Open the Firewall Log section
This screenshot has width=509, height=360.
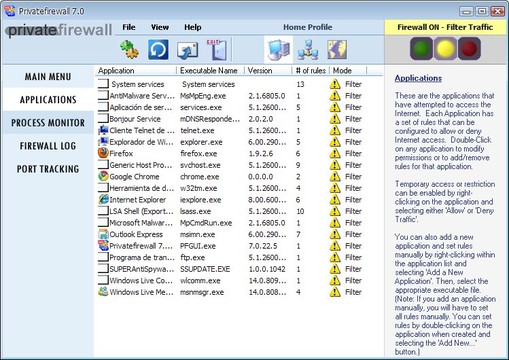point(48,146)
